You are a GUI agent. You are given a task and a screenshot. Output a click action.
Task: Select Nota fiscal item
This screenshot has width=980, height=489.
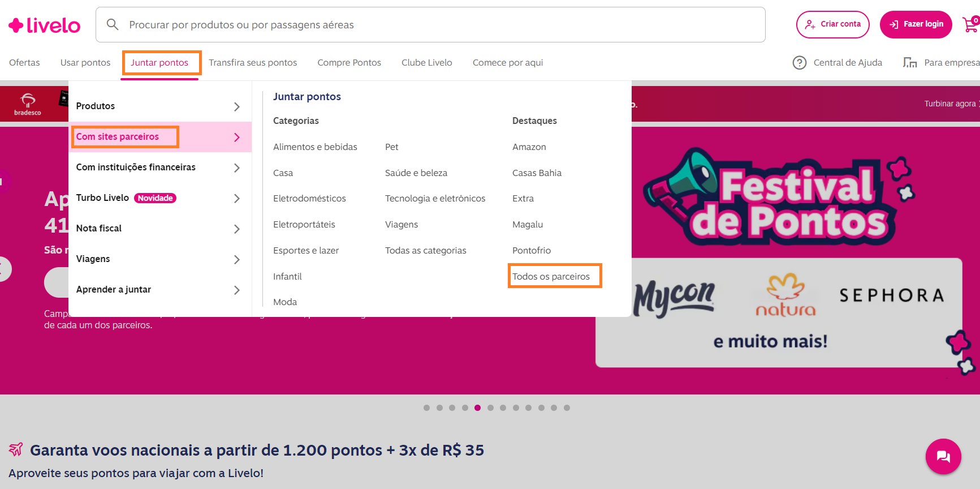(x=99, y=228)
